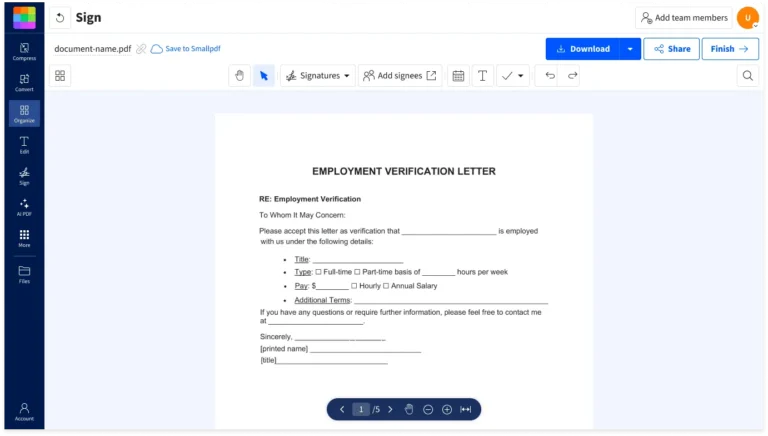Open the Sign tool in sidebar

coord(24,176)
